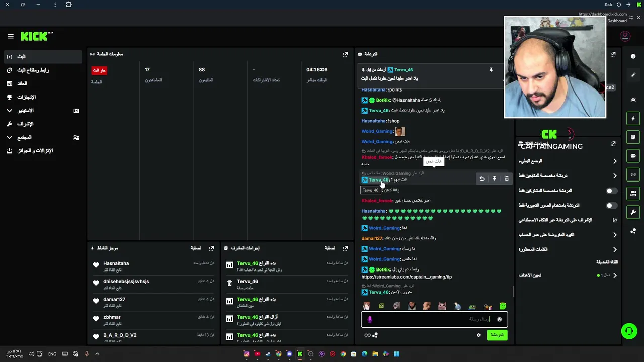
Task: Open the Windows Start menu
Action: click(x=396, y=354)
